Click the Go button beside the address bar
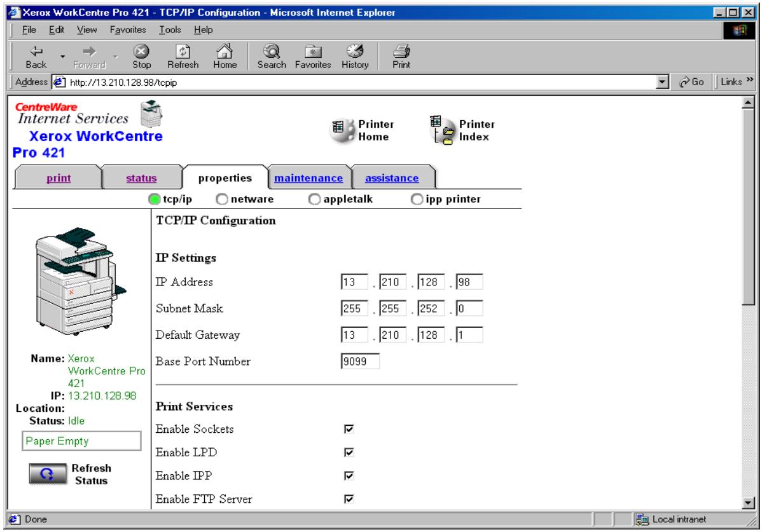Screen dimensions: 762x532 pyautogui.click(x=691, y=82)
